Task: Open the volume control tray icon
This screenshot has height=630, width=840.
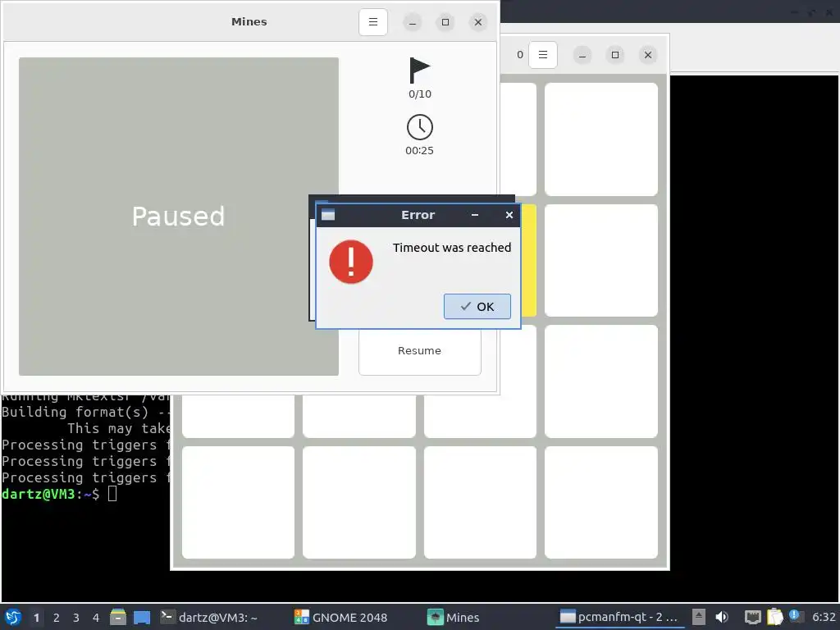Action: 722,617
